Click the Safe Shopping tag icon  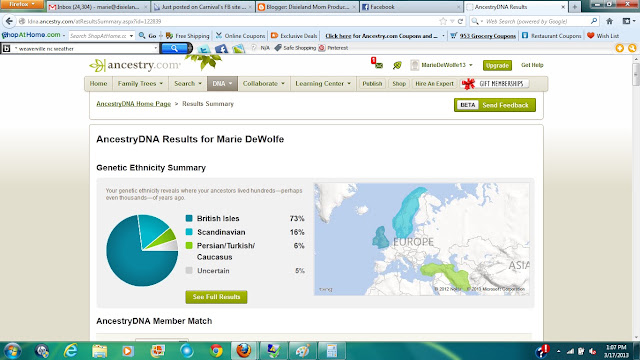coord(278,48)
